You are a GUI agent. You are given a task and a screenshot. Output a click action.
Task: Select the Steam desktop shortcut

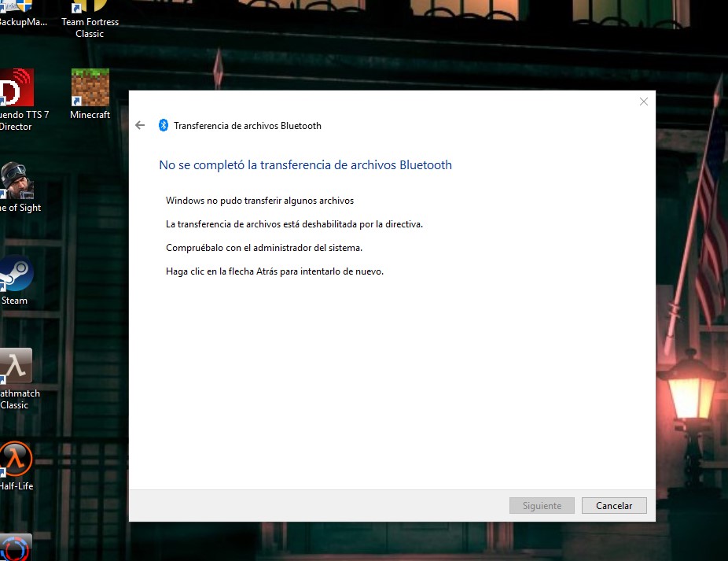[15, 281]
